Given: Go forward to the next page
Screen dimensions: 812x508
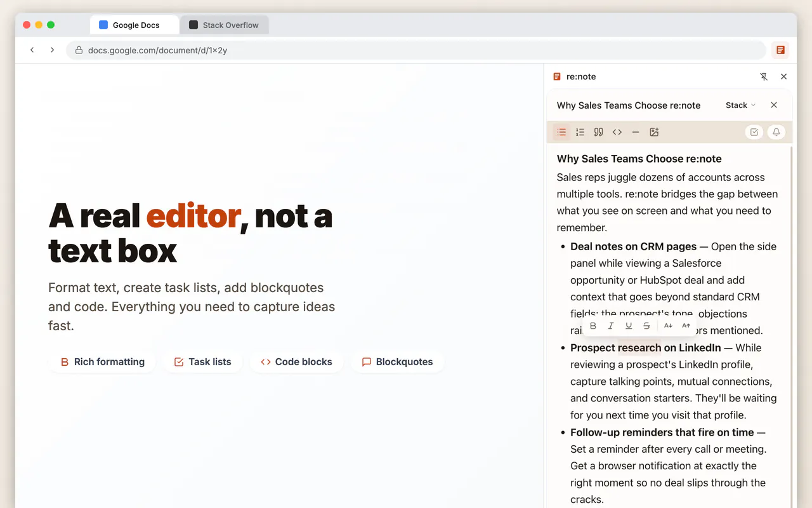Looking at the screenshot, I should click(52, 50).
